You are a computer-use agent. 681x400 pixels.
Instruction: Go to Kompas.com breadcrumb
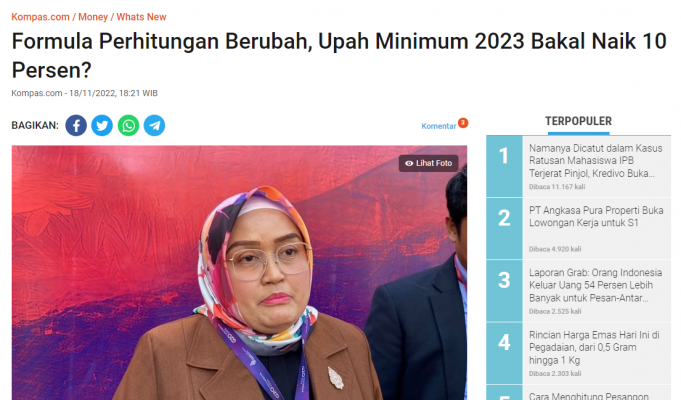point(40,17)
